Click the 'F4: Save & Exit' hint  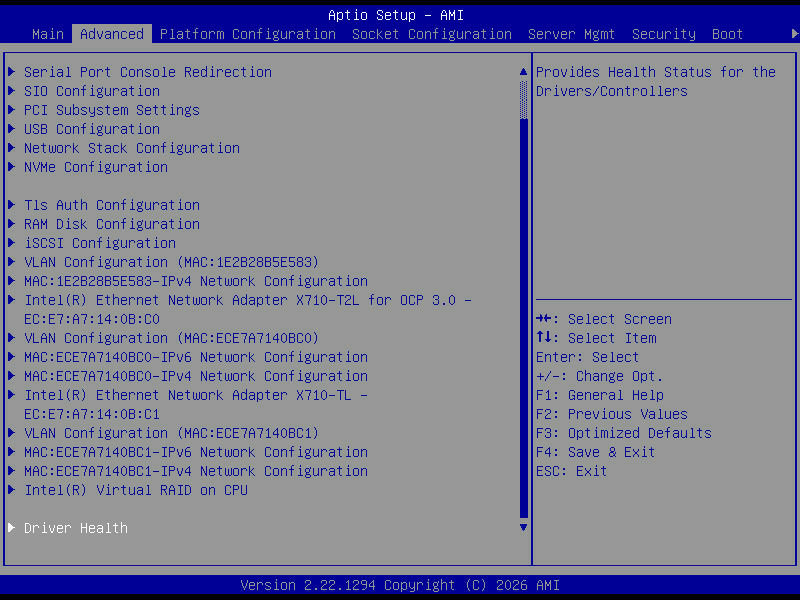click(596, 452)
